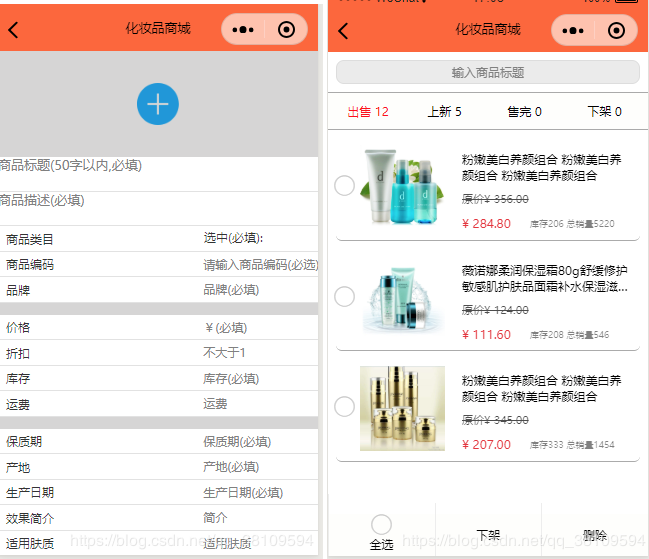
Task: Click price ¥ 284.80
Action: click(486, 224)
